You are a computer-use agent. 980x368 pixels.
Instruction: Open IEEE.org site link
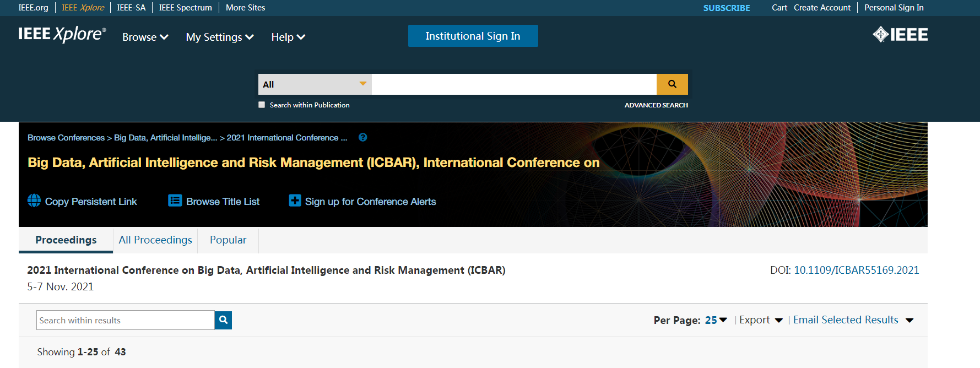(x=33, y=8)
